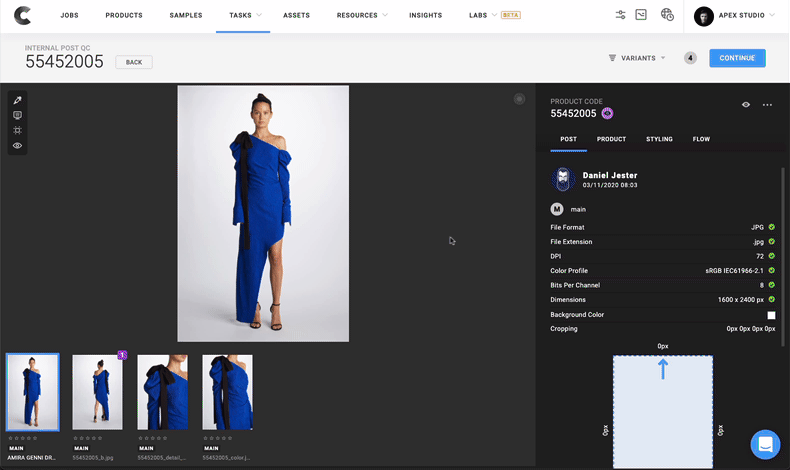Viewport: 790px width, 470px height.
Task: Select the comment annotation tool
Action: coord(18,115)
